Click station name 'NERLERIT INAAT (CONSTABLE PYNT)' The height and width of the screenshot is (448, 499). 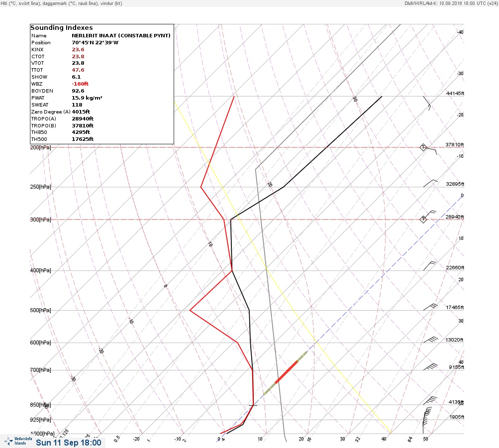pyautogui.click(x=121, y=36)
